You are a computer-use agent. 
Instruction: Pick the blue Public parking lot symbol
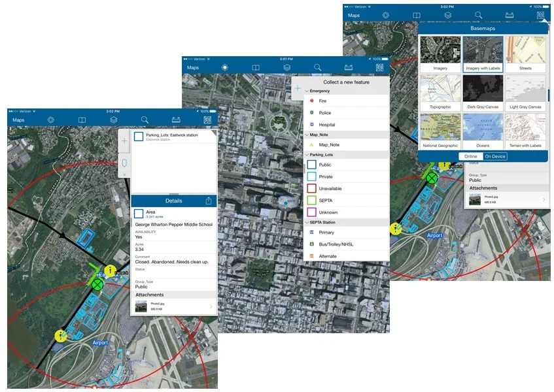(x=311, y=165)
